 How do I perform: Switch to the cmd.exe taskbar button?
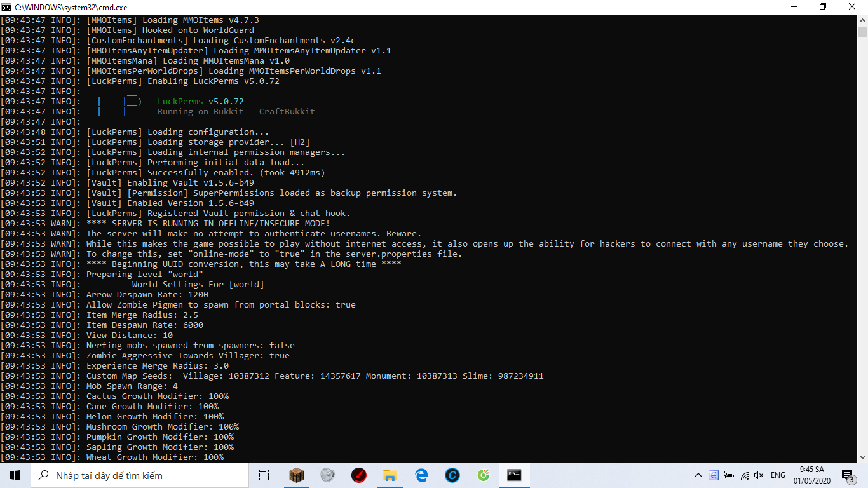(x=515, y=475)
